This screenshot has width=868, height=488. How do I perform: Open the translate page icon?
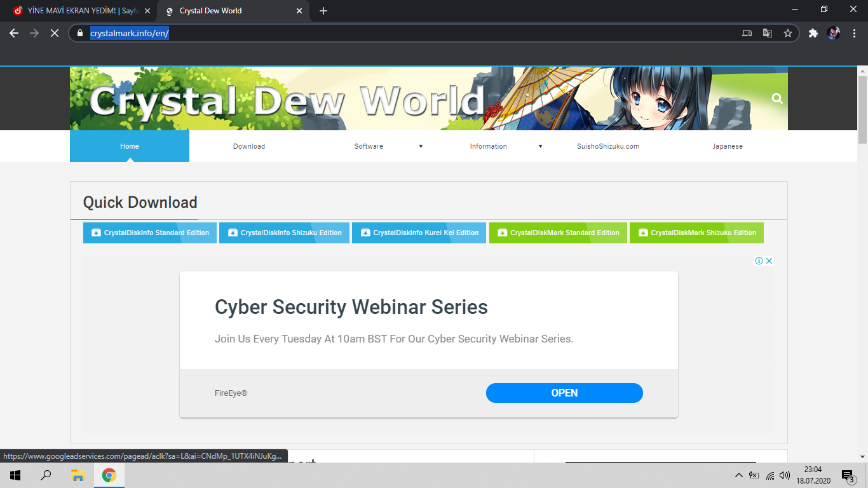(768, 33)
